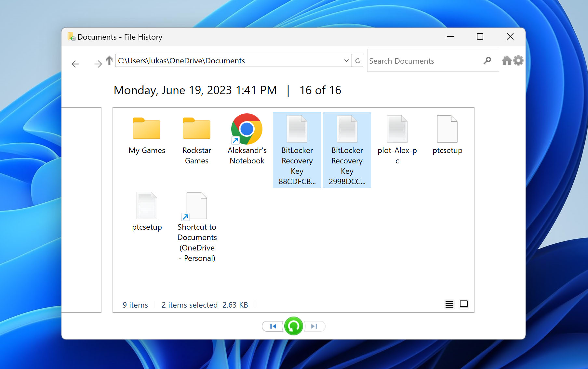Click the green Restore button
The width and height of the screenshot is (588, 369).
pyautogui.click(x=293, y=326)
